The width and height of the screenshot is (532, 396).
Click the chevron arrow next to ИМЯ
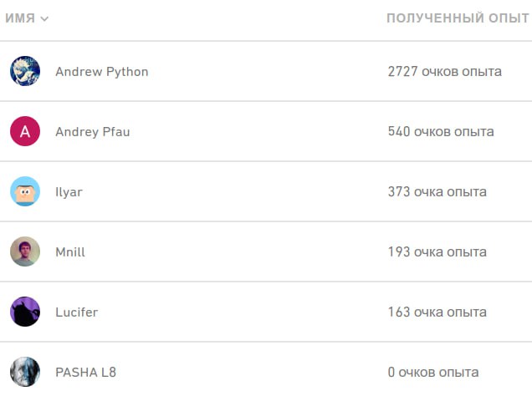click(x=44, y=18)
